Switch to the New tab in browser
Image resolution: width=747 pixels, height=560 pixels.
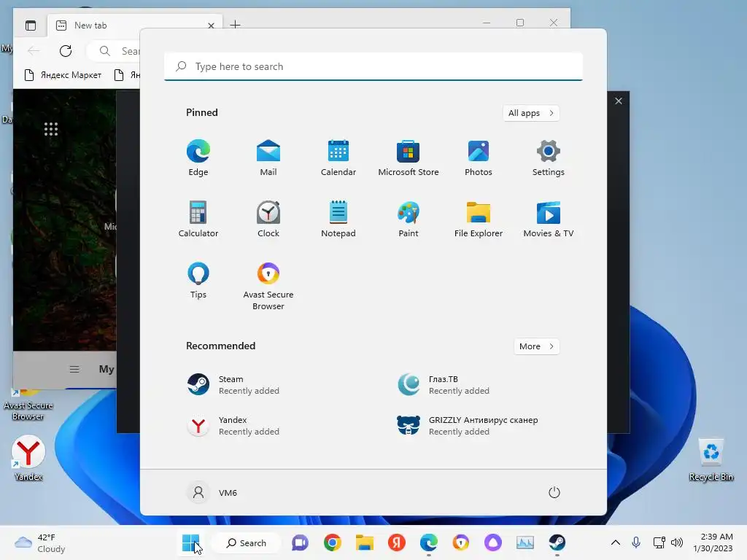coord(133,26)
